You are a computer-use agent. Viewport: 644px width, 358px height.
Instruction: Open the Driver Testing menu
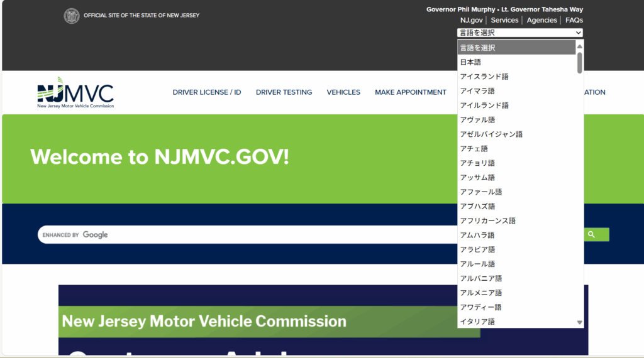pos(284,92)
